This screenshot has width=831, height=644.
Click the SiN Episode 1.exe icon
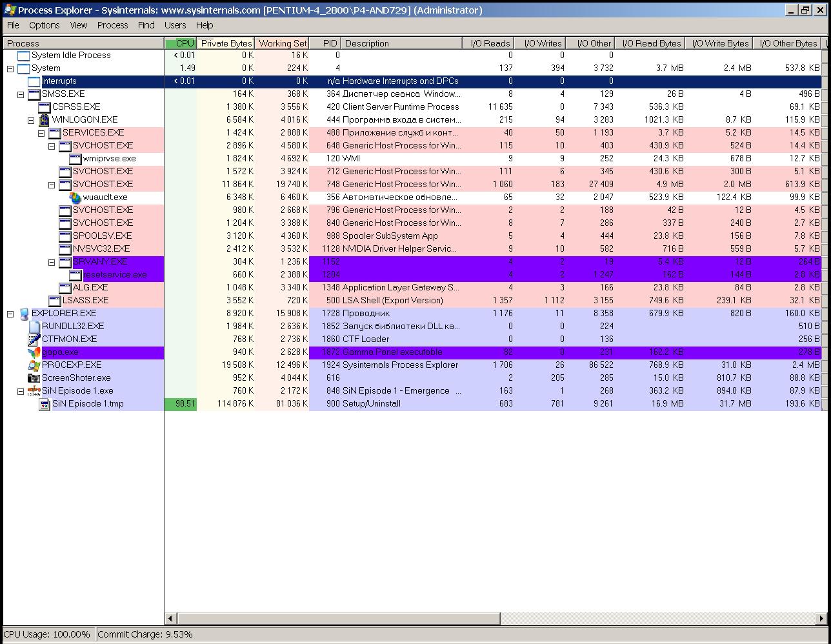click(x=34, y=391)
